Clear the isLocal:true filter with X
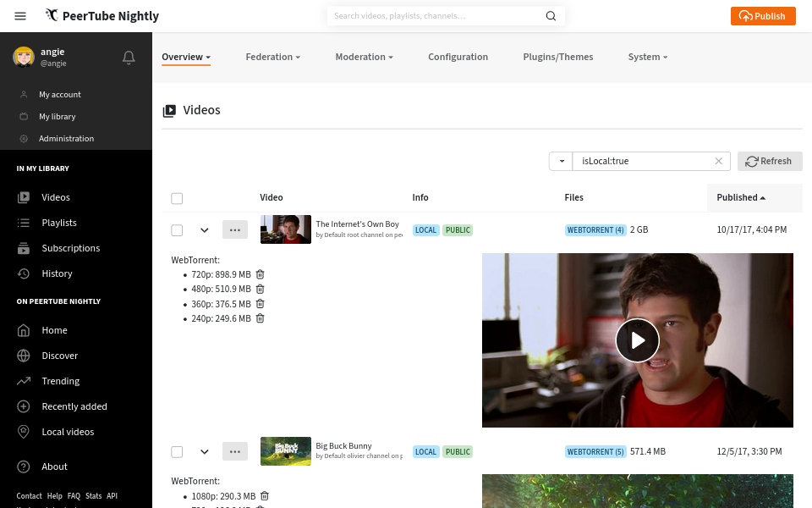Viewport: 812px width, 508px height. click(719, 161)
